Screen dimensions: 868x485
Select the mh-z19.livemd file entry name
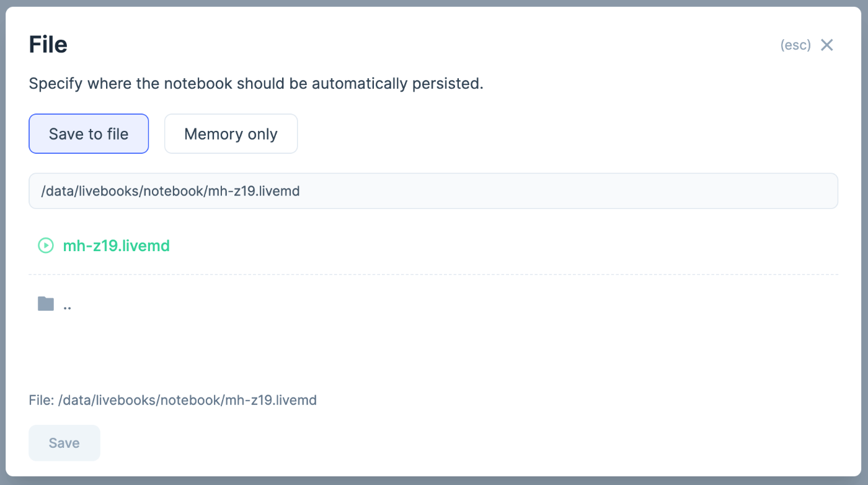tap(117, 246)
